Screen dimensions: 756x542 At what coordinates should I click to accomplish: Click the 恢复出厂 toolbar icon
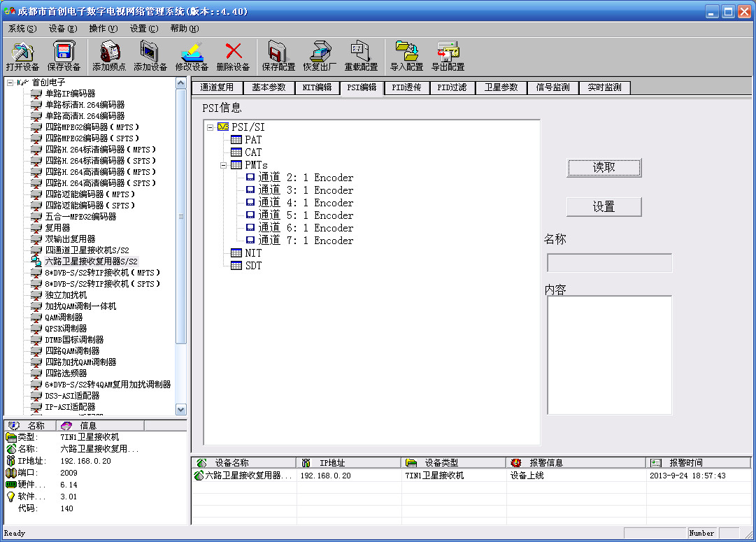(320, 57)
